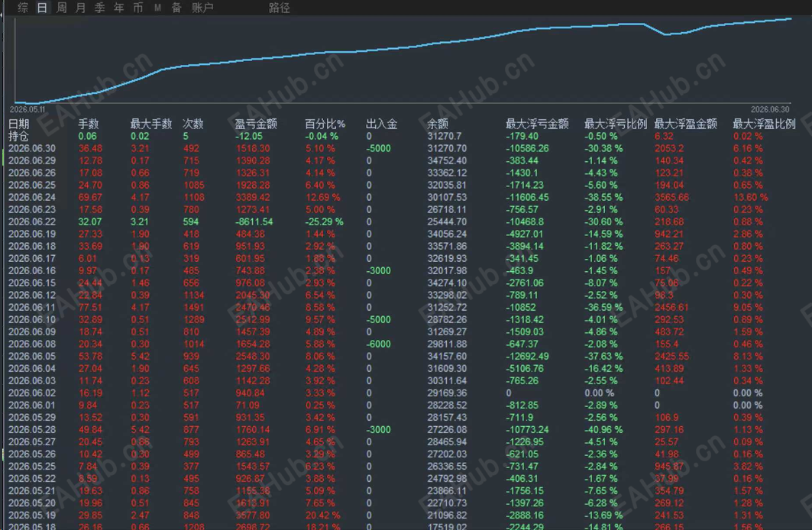Click the -5000 withdrawal on 2026.06.10
This screenshot has height=530, width=812.
(x=379, y=320)
